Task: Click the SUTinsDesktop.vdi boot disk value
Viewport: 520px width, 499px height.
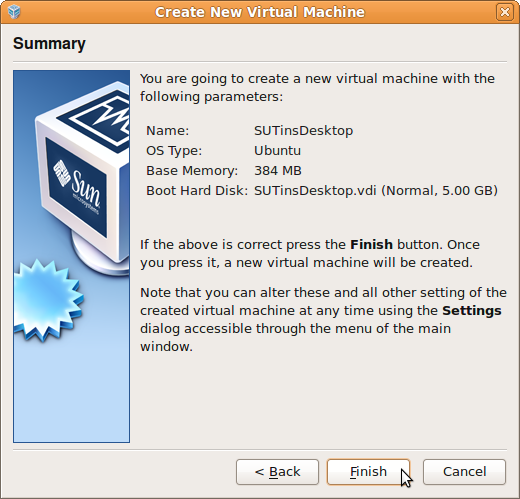Action: tap(376, 191)
